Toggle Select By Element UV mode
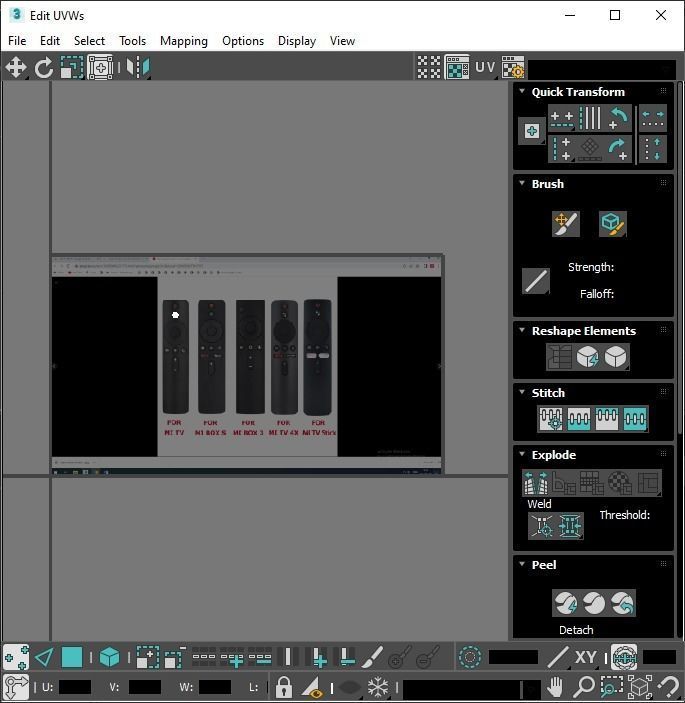685x703 pixels. 109,657
